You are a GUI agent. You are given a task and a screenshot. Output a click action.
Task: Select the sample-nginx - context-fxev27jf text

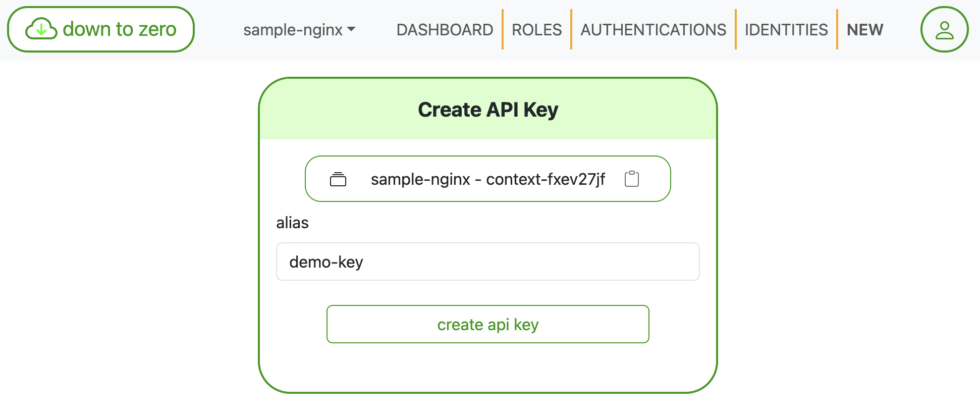click(x=487, y=179)
